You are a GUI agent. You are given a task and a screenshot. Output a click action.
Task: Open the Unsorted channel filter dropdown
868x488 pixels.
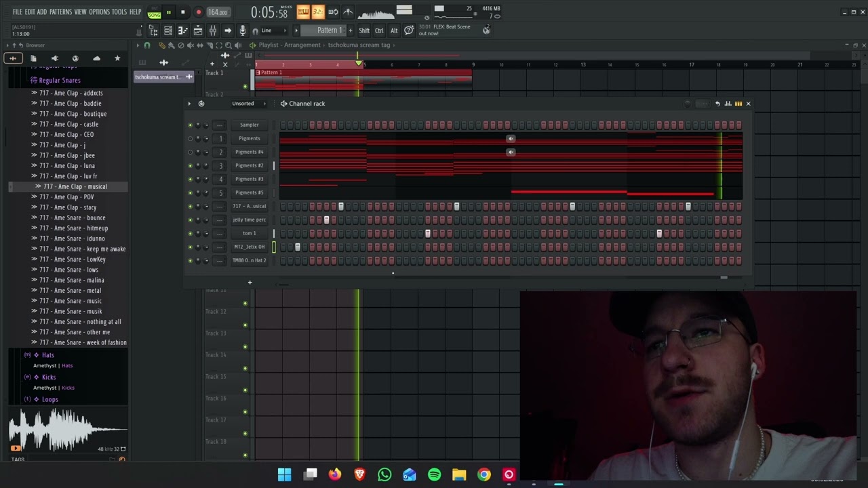click(248, 104)
